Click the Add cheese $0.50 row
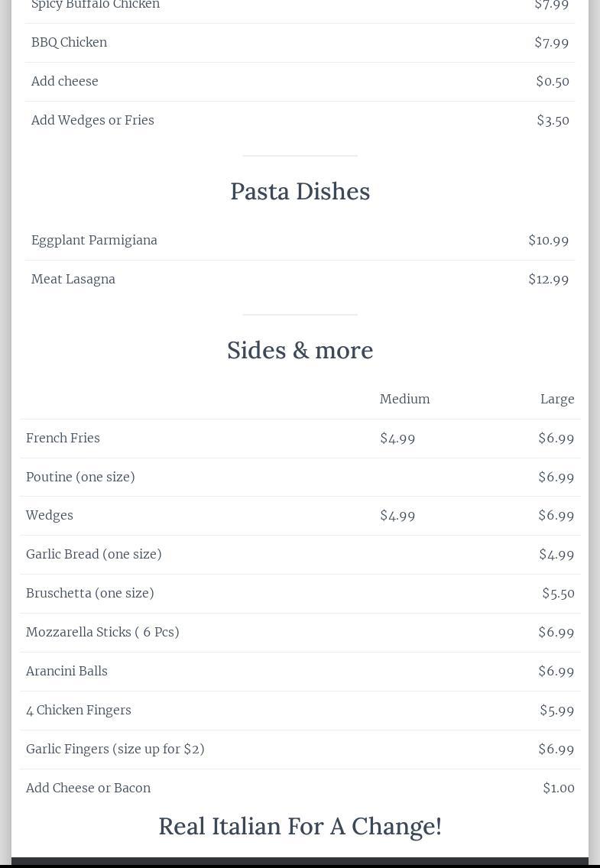The image size is (600, 868). (300, 81)
